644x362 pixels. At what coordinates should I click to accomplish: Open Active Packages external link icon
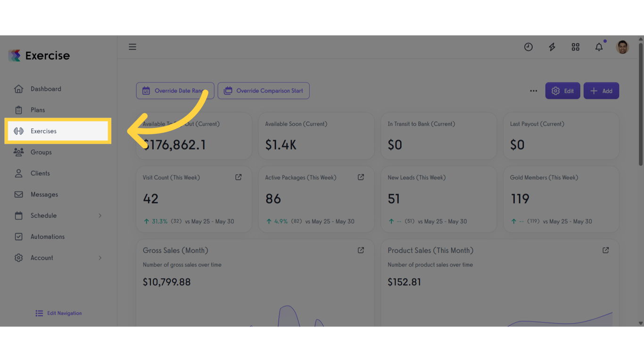361,177
